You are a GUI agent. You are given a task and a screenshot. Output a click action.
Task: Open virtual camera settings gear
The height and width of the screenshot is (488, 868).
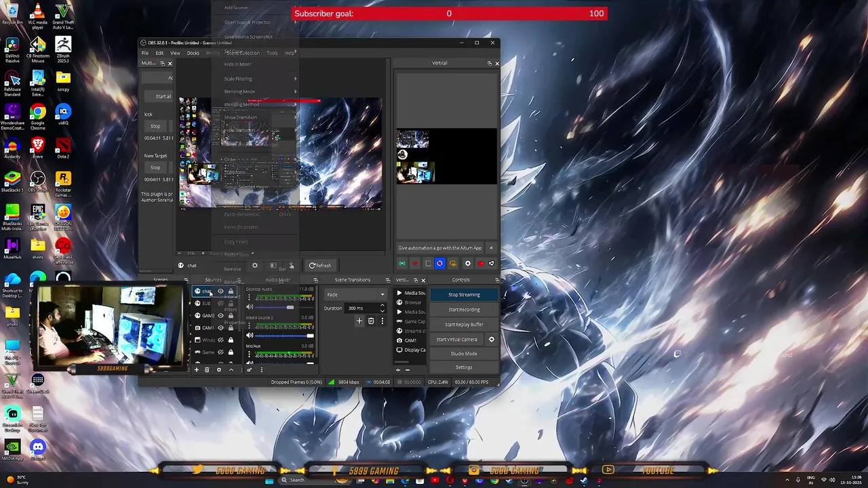click(492, 340)
